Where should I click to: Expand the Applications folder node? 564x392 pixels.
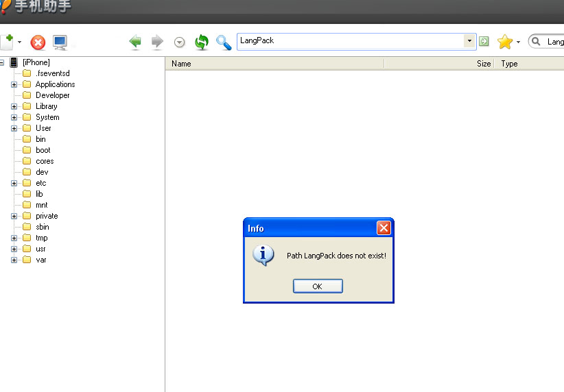(x=14, y=84)
